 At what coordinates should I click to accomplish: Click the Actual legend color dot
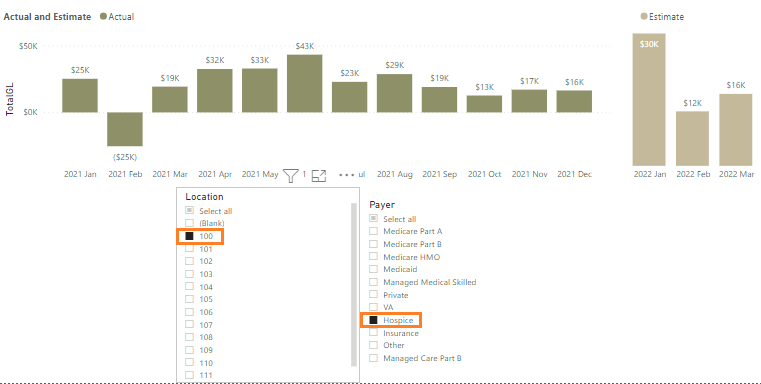(103, 17)
